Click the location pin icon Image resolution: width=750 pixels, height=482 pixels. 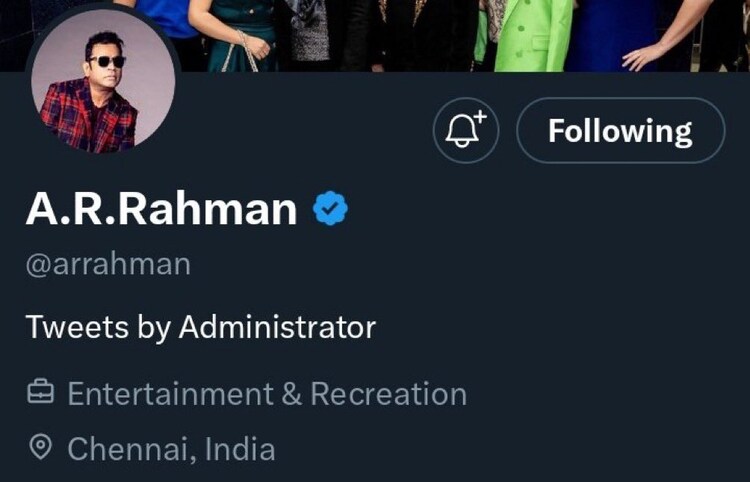(40, 447)
